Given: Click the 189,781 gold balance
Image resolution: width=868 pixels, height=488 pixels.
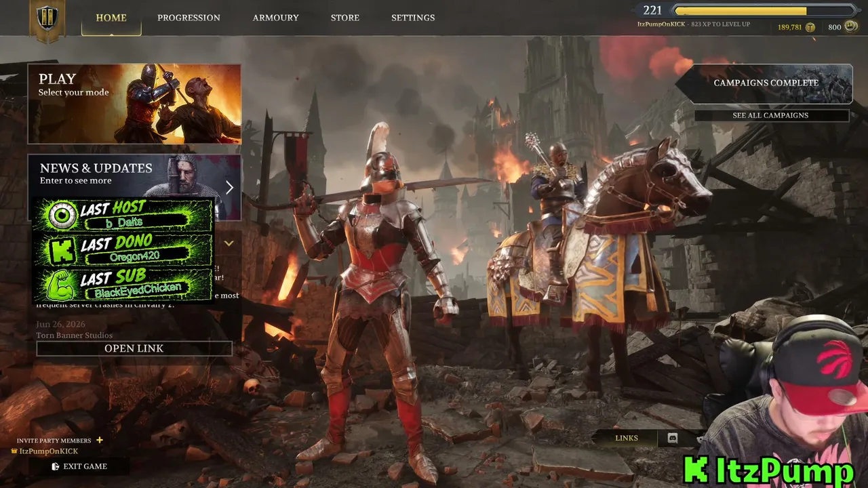Looking at the screenshot, I should coord(789,27).
